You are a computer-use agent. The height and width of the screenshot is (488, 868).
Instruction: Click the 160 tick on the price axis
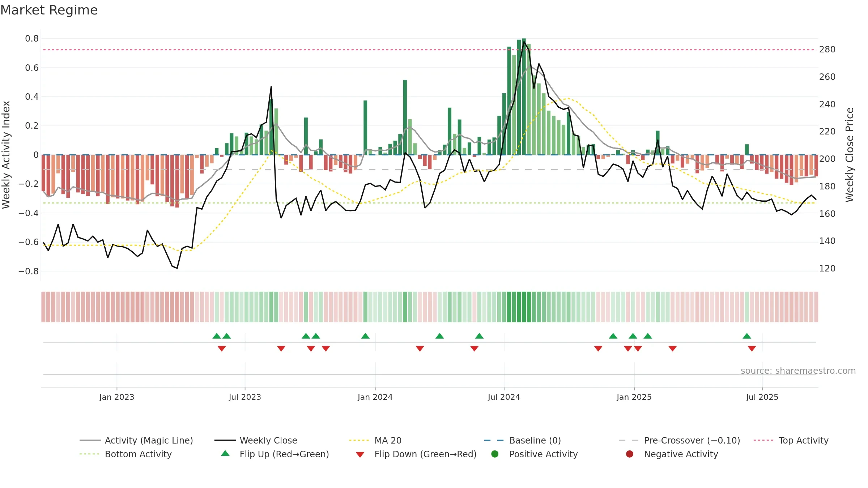827,214
